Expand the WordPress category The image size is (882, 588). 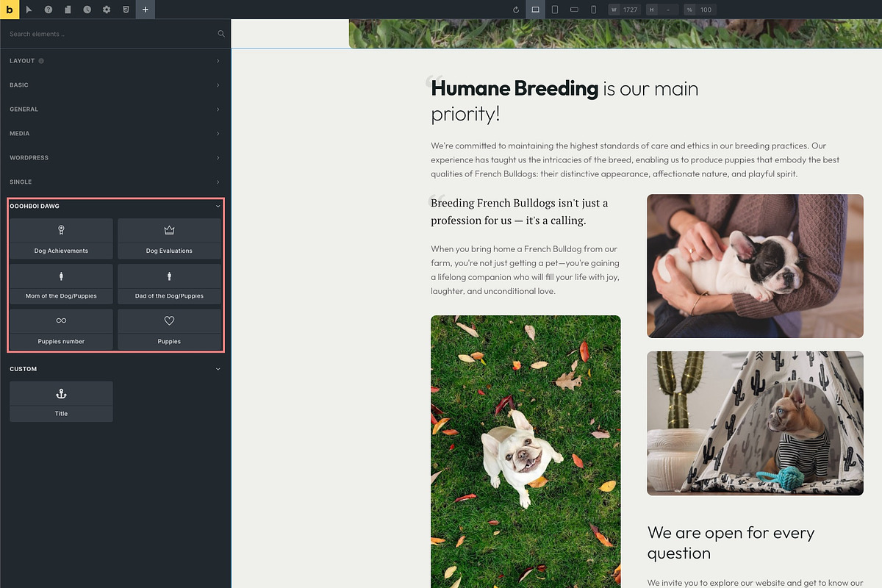(x=115, y=158)
